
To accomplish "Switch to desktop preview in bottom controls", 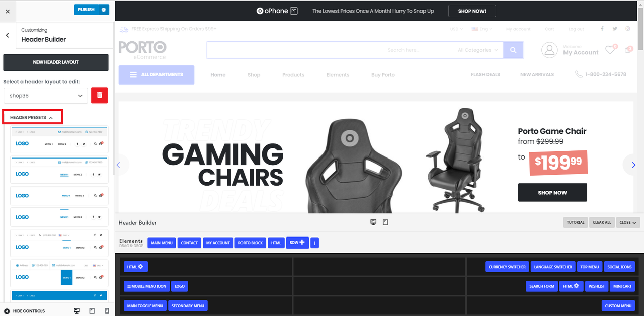I will pos(77,311).
